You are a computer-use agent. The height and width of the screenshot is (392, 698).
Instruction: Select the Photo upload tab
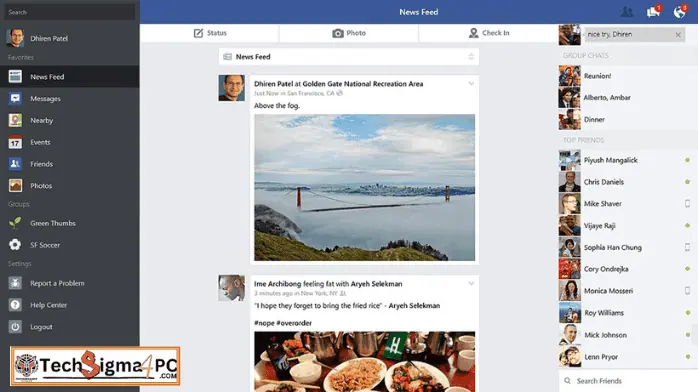349,33
